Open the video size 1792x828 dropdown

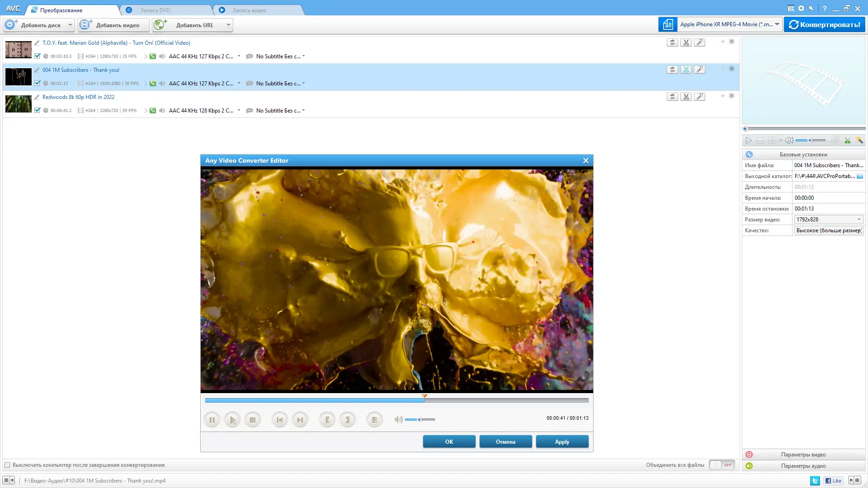pos(859,220)
